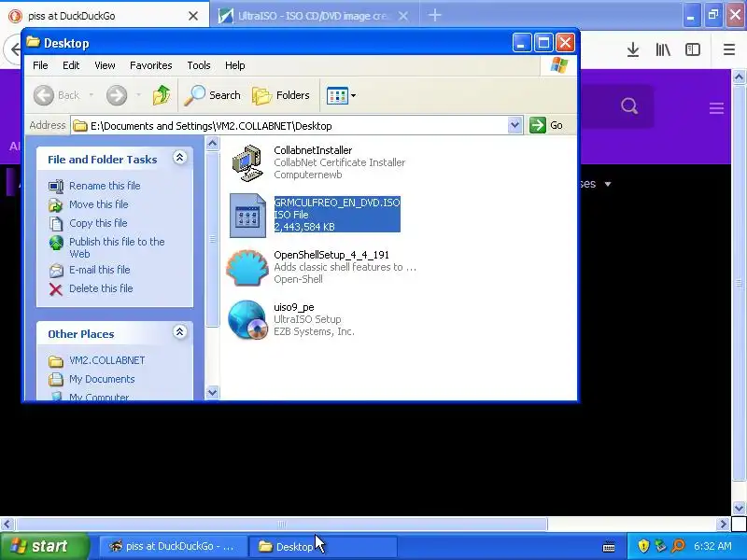Open the File menu
This screenshot has width=747, height=560.
click(40, 65)
